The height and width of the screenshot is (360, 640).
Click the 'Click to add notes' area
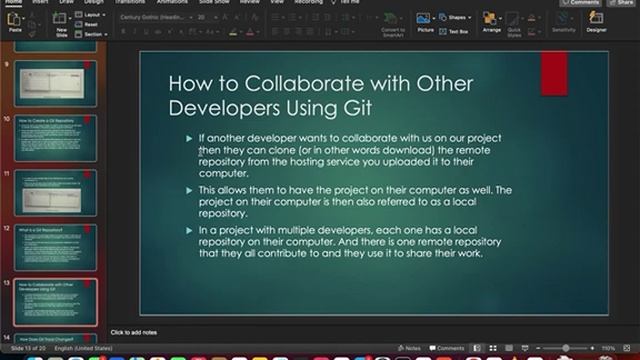(133, 332)
